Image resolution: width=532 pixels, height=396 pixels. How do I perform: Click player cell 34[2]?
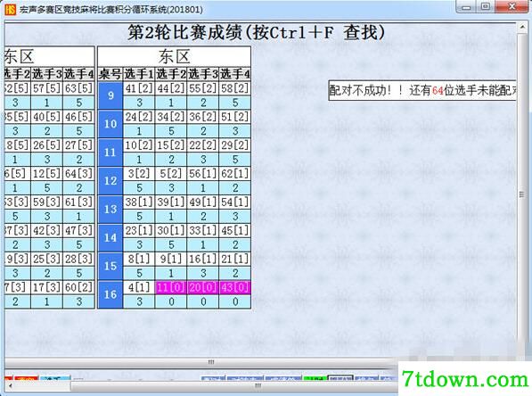(171, 117)
